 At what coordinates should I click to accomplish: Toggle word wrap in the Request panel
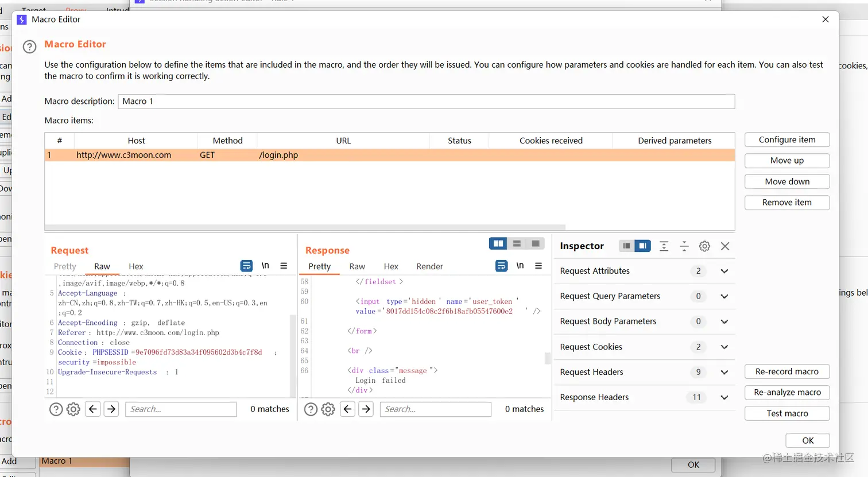[x=246, y=266]
